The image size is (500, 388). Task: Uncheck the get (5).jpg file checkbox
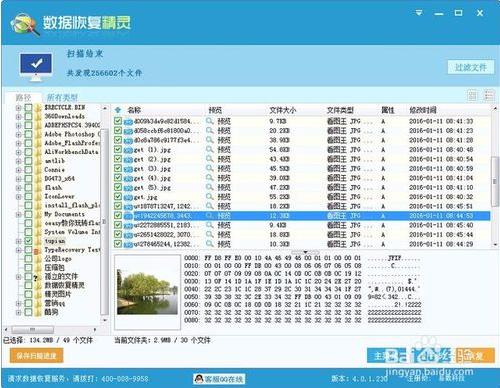[x=118, y=187]
